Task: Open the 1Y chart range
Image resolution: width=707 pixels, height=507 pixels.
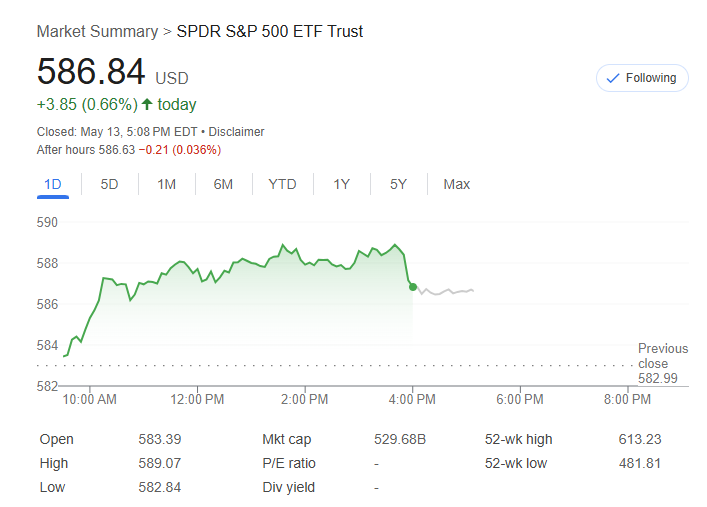Action: [342, 184]
